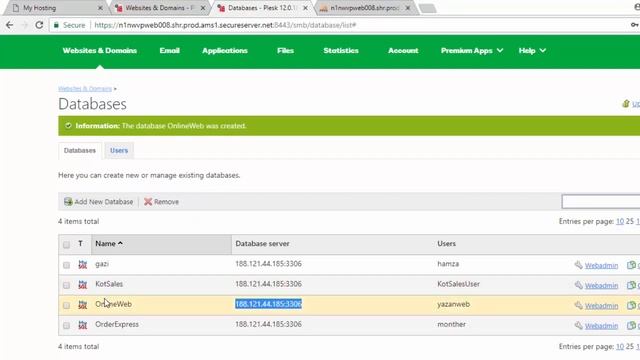The width and height of the screenshot is (640, 360).
Task: Click the key icon in address bar
Action: (634, 25)
